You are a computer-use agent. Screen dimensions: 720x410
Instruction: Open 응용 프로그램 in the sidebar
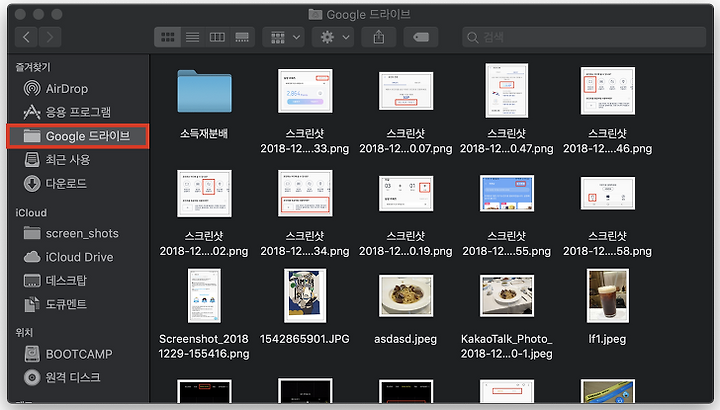pyautogui.click(x=77, y=112)
